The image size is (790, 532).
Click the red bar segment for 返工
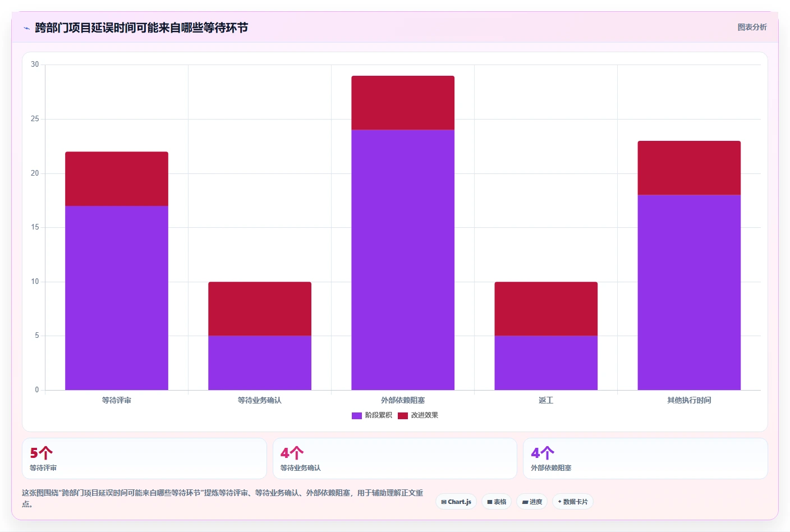tap(546, 309)
